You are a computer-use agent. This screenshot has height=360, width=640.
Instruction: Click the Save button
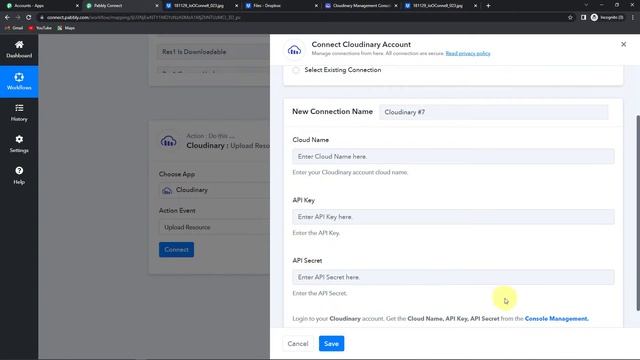(x=331, y=344)
